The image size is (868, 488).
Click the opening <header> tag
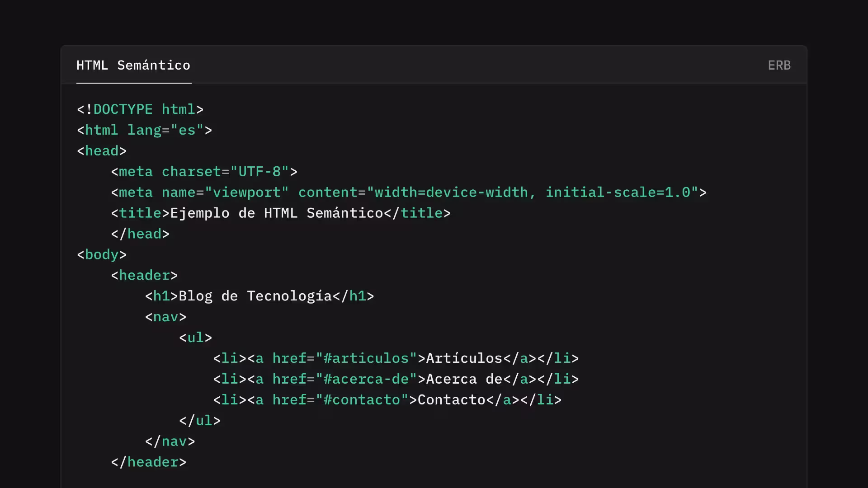144,276
